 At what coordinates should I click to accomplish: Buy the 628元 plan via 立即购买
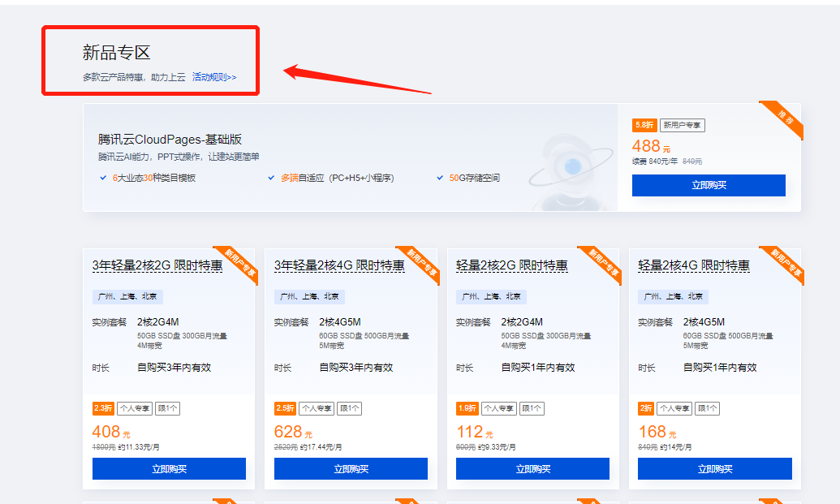pyautogui.click(x=351, y=468)
